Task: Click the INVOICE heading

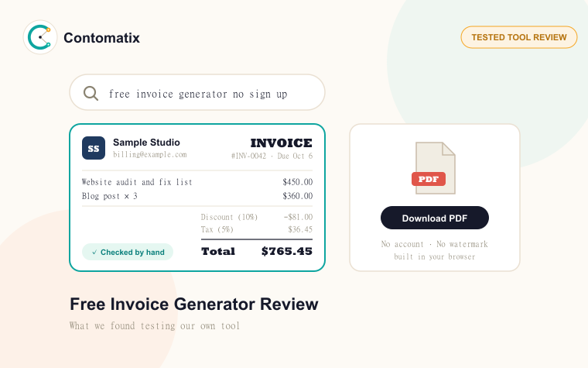Action: point(282,143)
